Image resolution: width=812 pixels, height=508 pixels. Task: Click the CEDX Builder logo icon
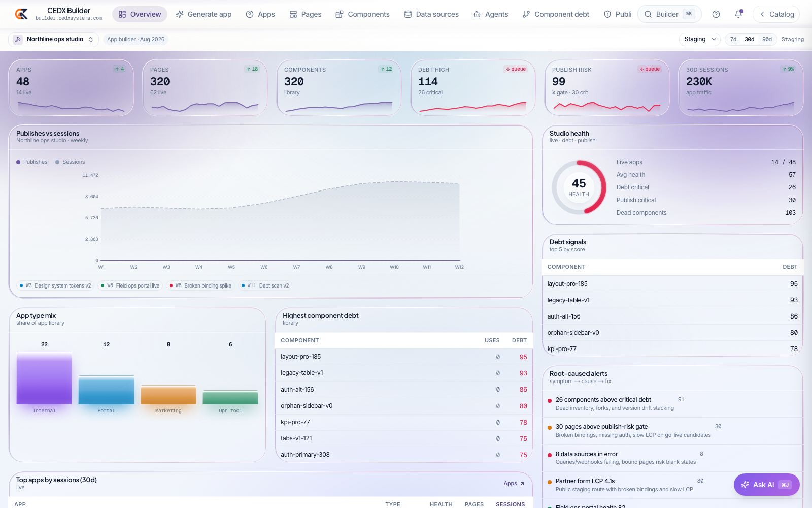(x=21, y=14)
